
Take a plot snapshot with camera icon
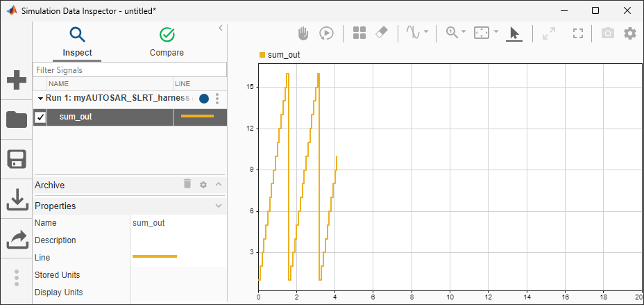click(607, 33)
